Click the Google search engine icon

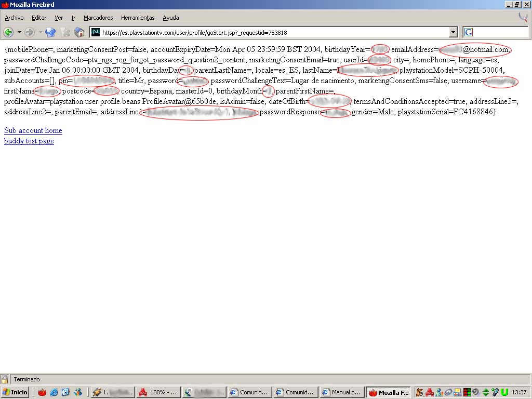(469, 32)
